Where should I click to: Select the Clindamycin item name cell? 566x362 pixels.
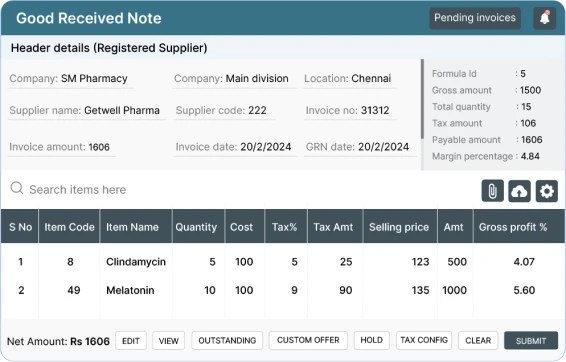tap(136, 262)
